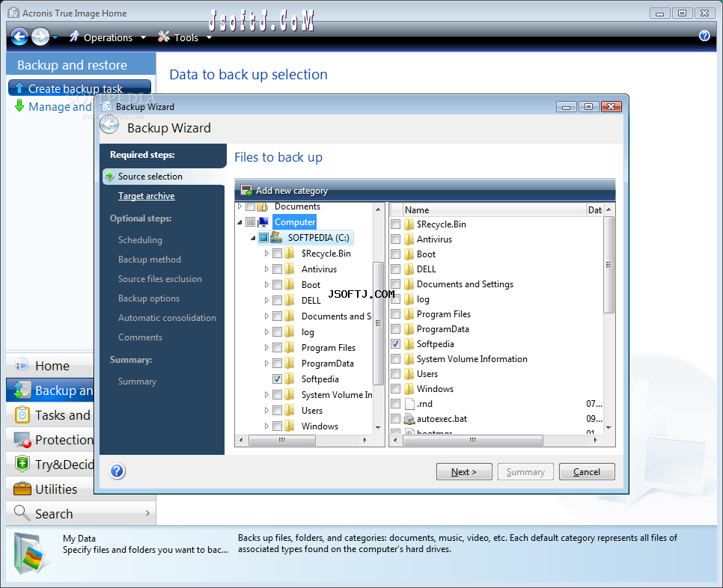
Task: Open the Tools dropdown arrow
Action: [209, 37]
